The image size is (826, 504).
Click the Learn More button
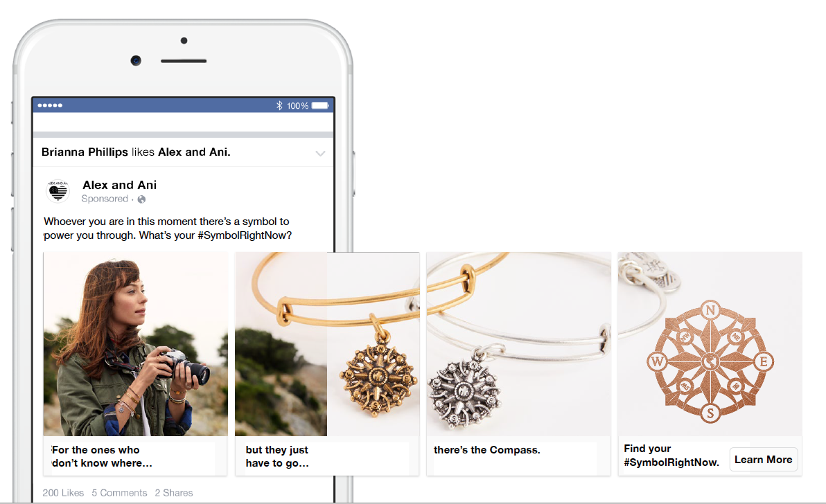click(x=764, y=459)
